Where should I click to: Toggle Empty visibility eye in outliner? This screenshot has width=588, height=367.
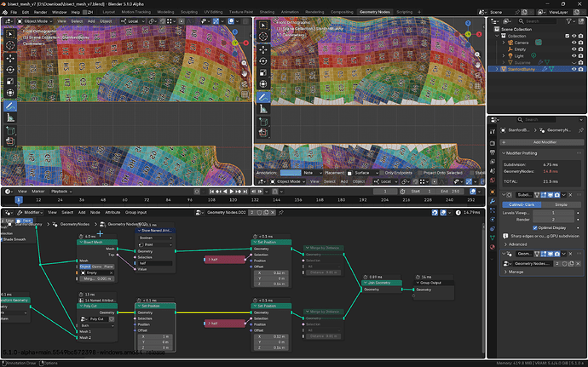(x=574, y=49)
